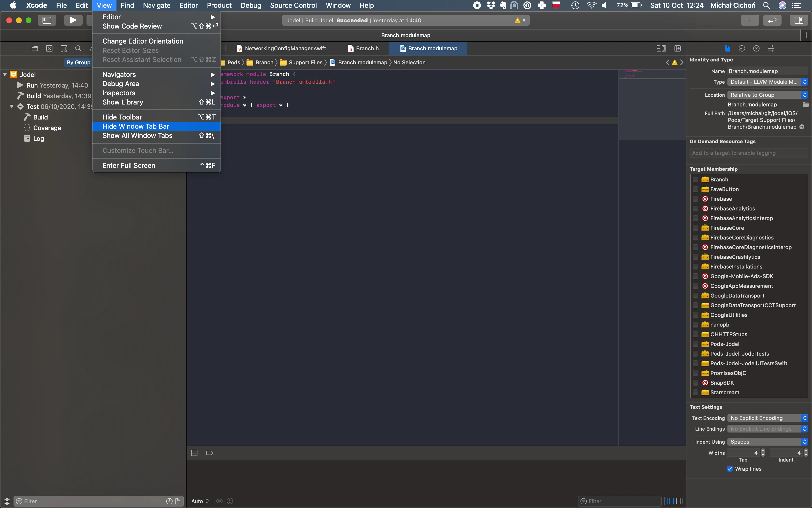812x508 pixels.
Task: Choose Hide Window Tab Bar menu item
Action: pos(156,126)
